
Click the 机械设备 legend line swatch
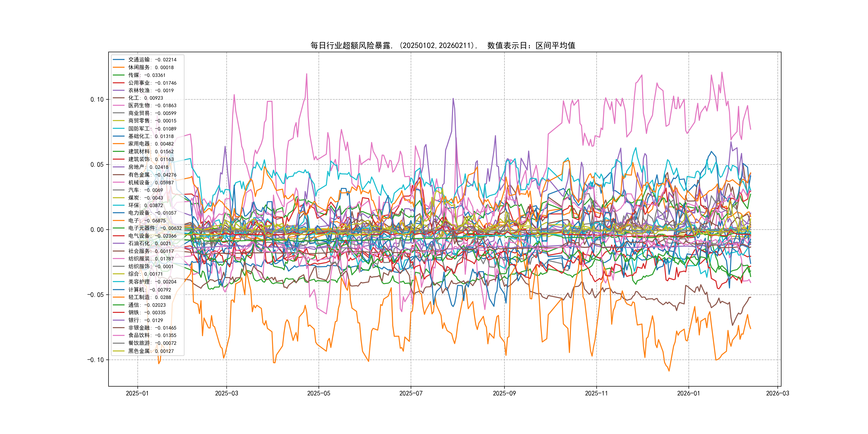coord(119,182)
